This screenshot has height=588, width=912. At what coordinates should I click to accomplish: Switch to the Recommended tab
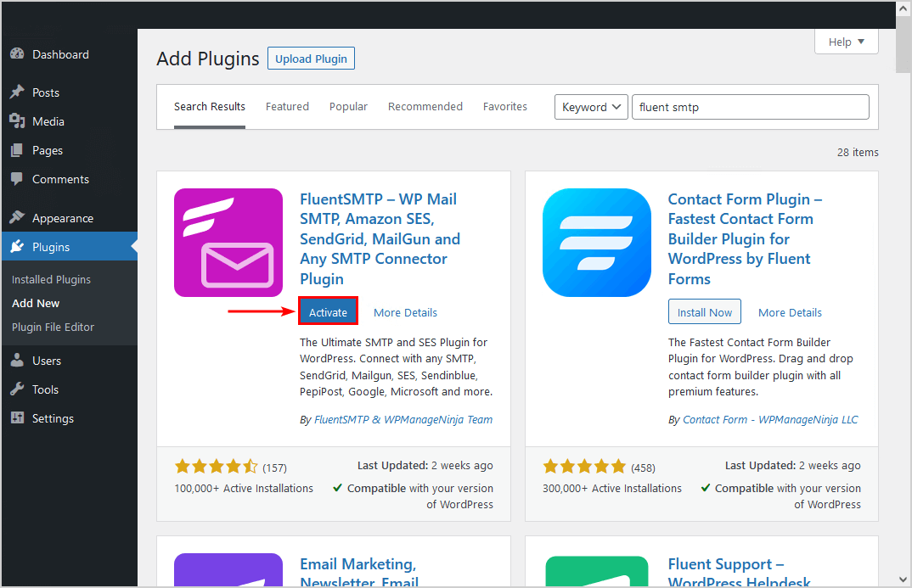[x=425, y=106]
